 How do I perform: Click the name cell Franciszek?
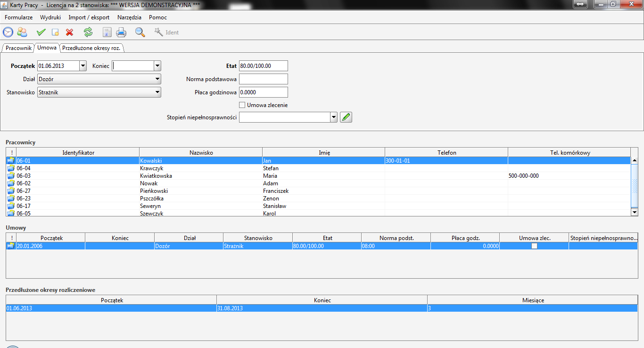323,191
